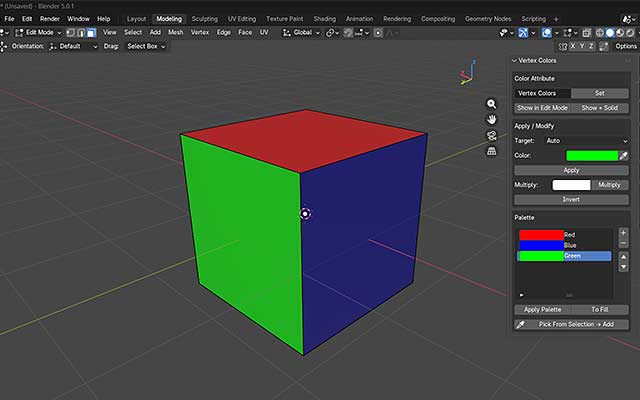Open the Mesh menu
The image size is (640, 400).
coord(176,33)
